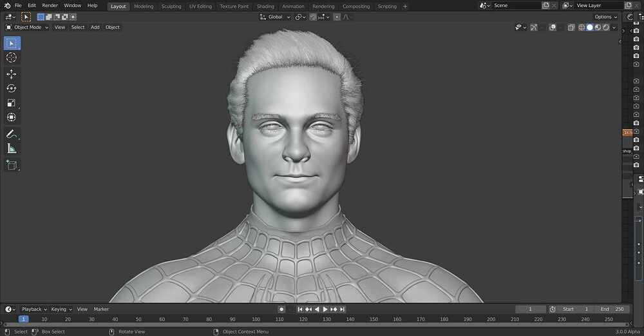Open the editor type dropdown in viewport
The height and width of the screenshot is (336, 644).
[x=10, y=17]
